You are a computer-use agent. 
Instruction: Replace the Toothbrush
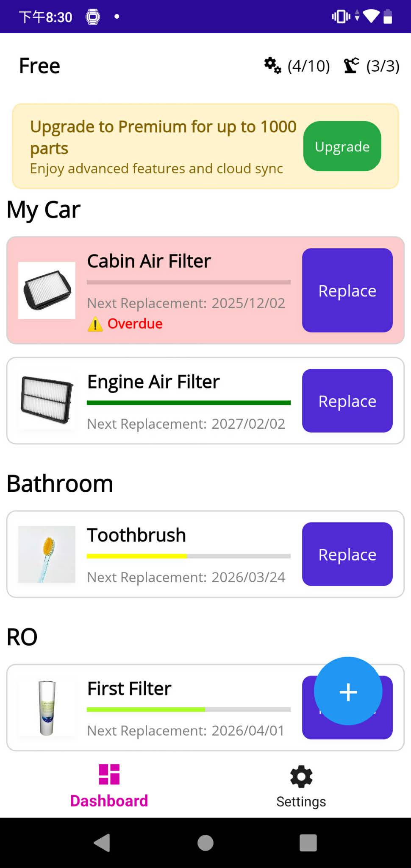point(347,554)
